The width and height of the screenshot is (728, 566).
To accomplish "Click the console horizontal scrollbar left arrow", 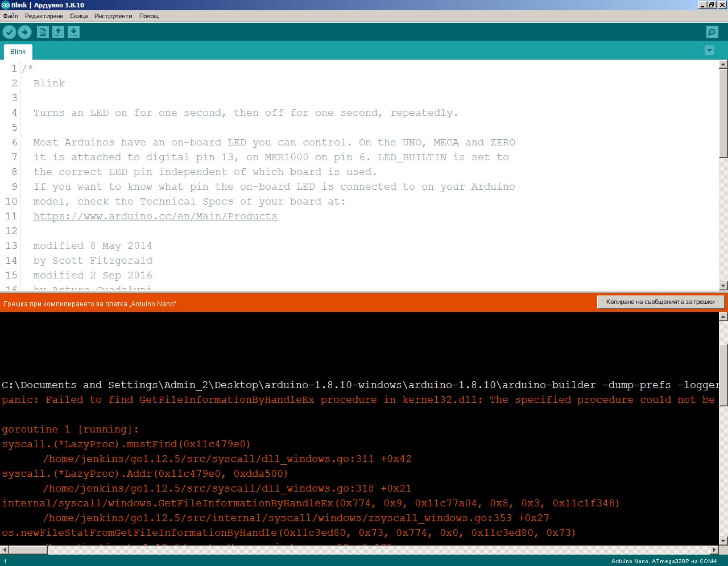I will 5,550.
